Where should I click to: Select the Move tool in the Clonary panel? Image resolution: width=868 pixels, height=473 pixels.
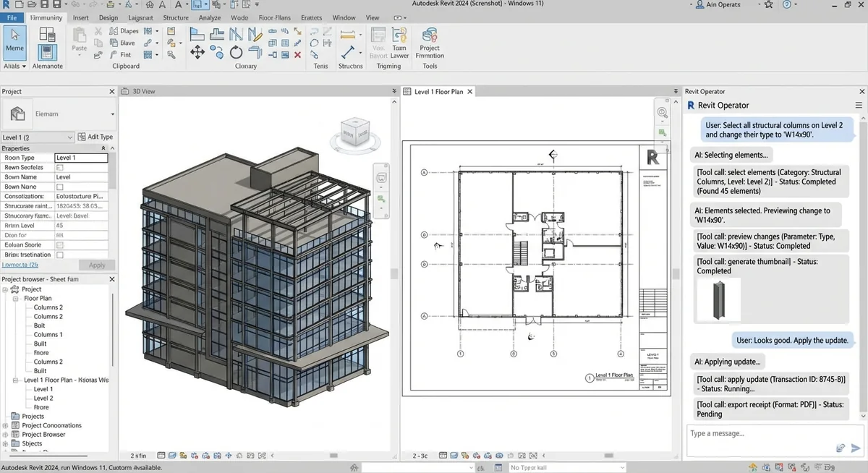click(x=197, y=52)
